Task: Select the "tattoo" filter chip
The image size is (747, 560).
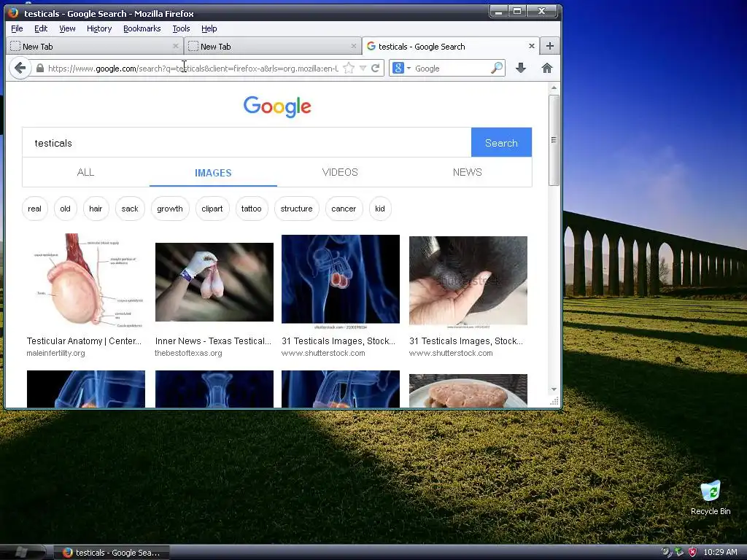Action: point(252,209)
